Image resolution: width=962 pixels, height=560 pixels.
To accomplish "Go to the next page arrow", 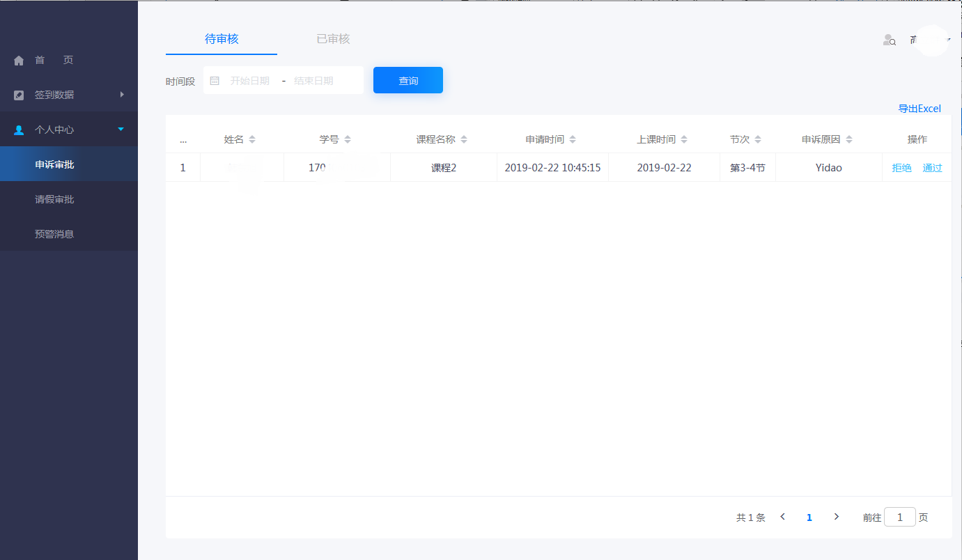I will coord(837,517).
